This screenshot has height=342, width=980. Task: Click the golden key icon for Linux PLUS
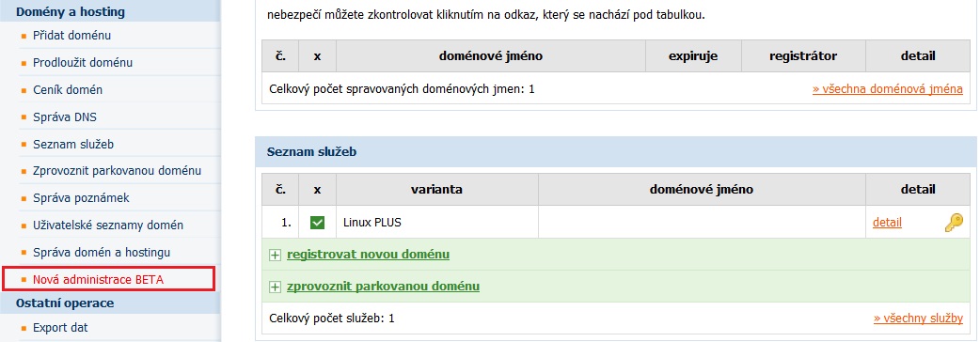953,222
